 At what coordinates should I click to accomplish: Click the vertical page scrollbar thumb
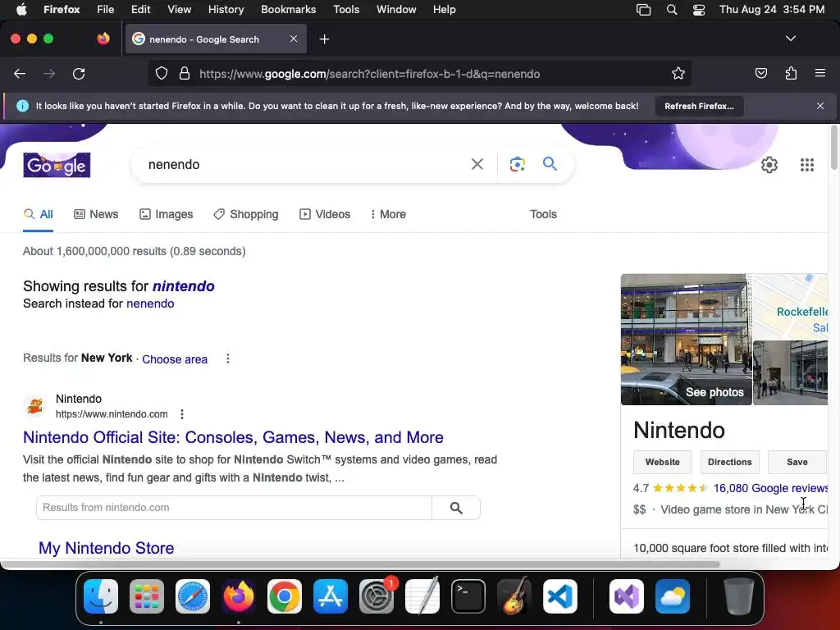click(x=833, y=148)
